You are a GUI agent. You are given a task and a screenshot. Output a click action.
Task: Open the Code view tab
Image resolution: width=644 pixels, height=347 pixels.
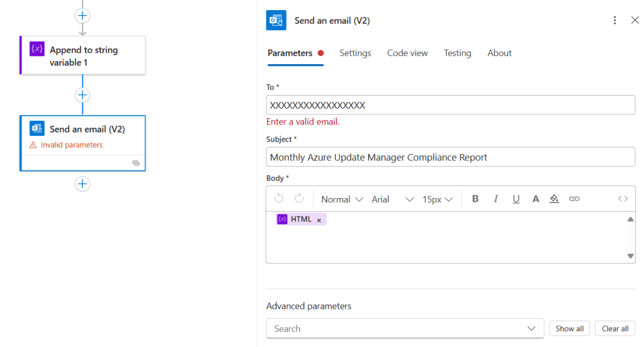(x=407, y=53)
